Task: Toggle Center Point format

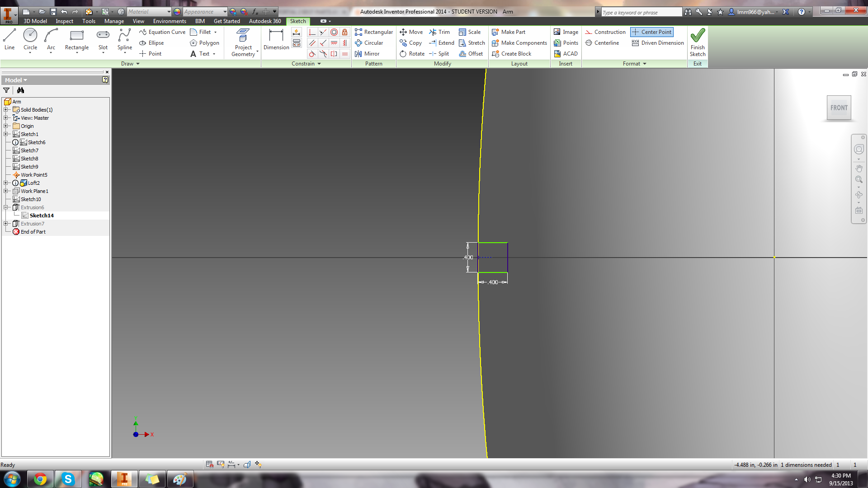Action: pos(652,32)
